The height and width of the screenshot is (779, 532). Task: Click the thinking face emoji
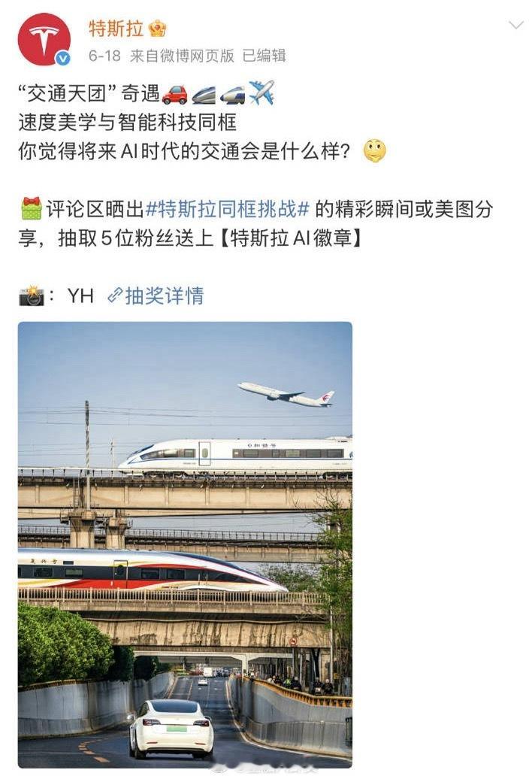point(375,151)
